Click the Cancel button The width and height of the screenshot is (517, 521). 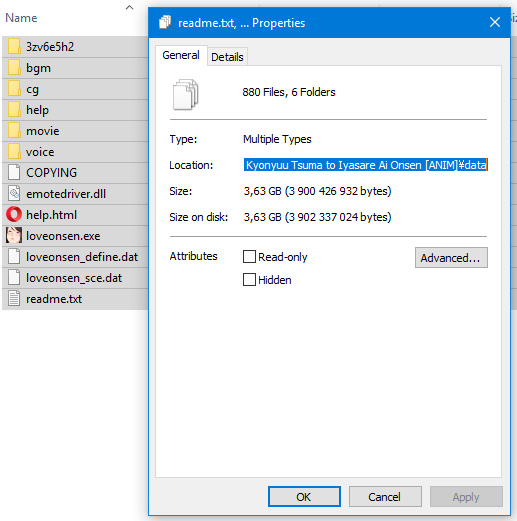385,497
